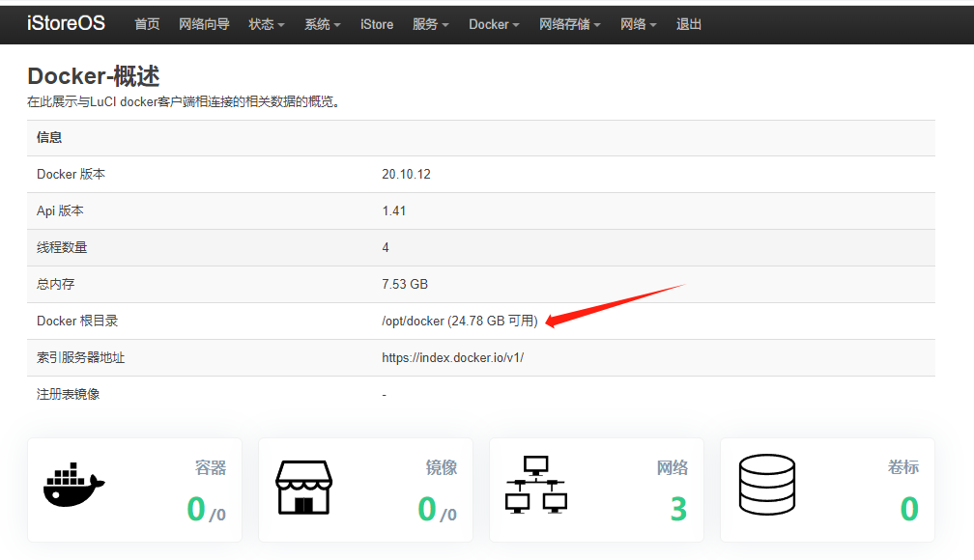This screenshot has height=560, width=974.
Task: Open the iStore menu item
Action: click(376, 24)
